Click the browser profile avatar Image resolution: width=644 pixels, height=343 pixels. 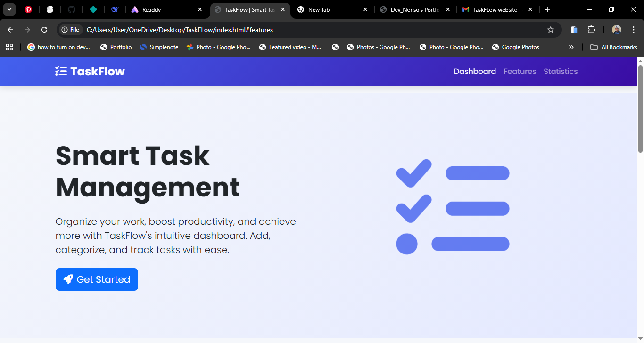pos(616,29)
